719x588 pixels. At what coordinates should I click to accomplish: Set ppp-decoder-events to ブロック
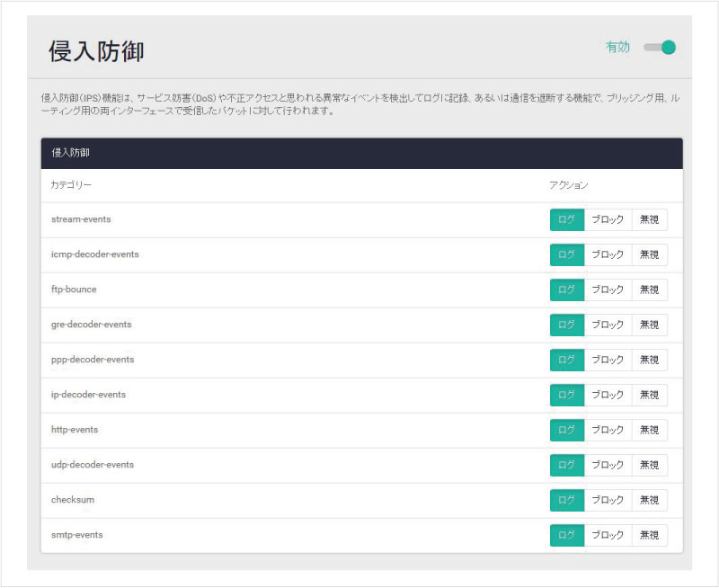608,360
